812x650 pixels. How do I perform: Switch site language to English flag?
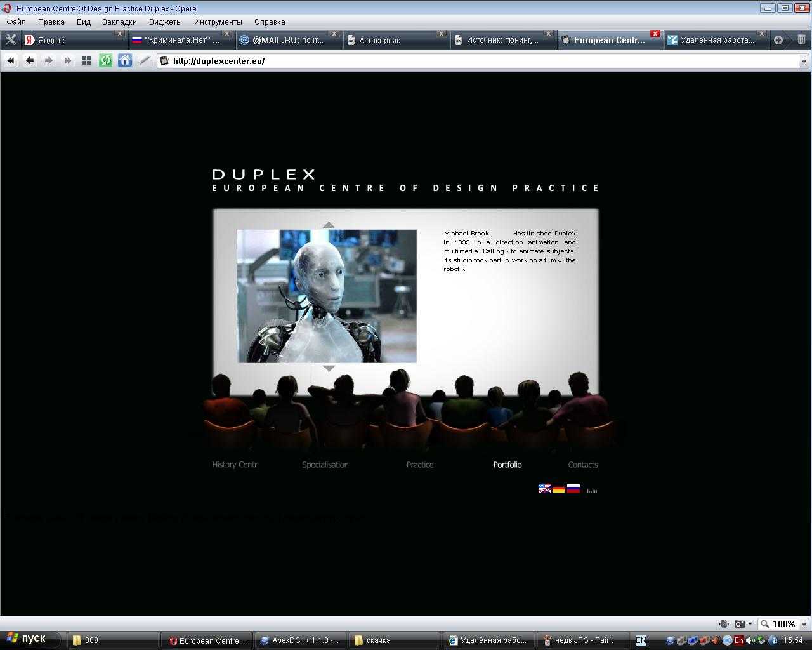click(545, 489)
